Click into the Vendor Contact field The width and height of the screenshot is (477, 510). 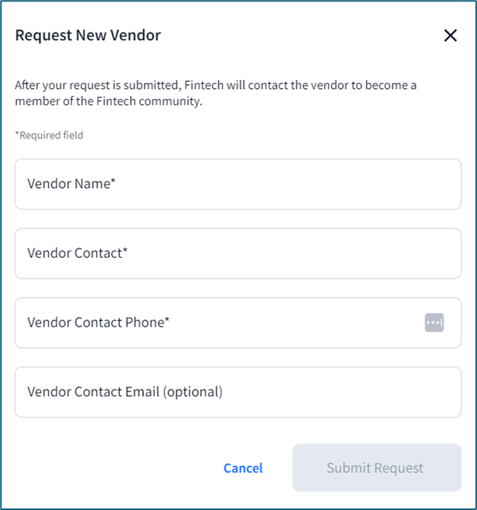[238, 253]
